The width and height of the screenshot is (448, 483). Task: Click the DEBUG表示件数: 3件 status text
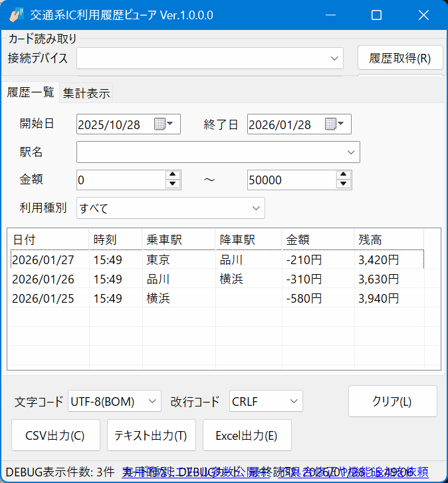coord(60,472)
